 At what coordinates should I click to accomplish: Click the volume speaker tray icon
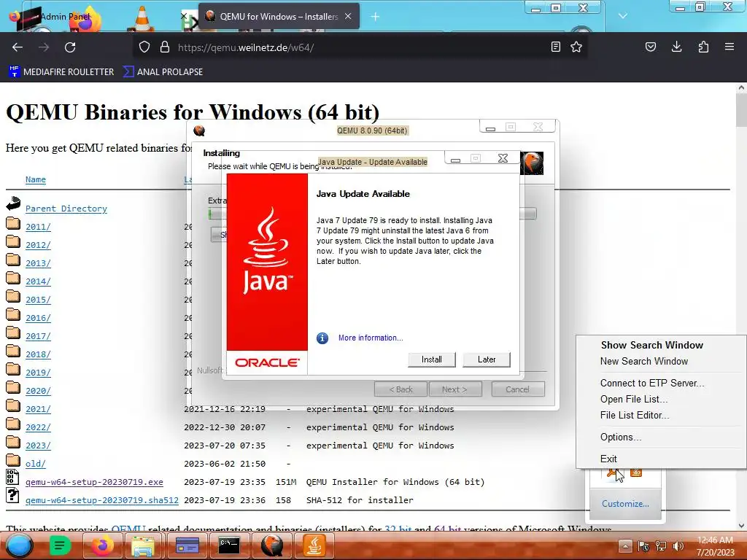coord(678,546)
